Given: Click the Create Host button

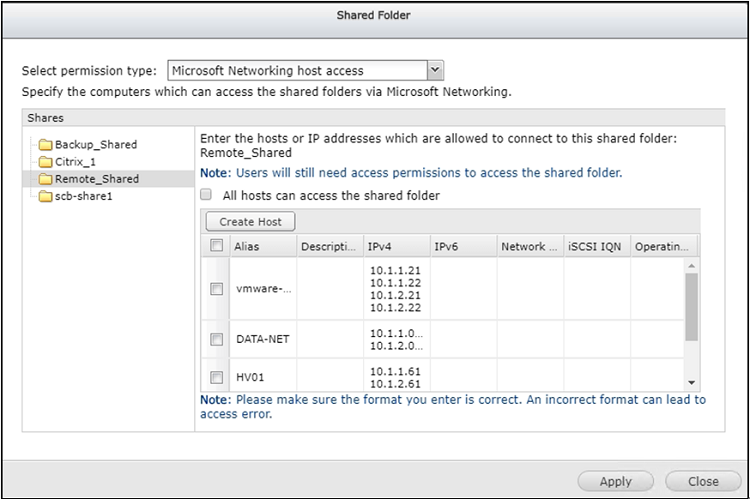Looking at the screenshot, I should 250,222.
